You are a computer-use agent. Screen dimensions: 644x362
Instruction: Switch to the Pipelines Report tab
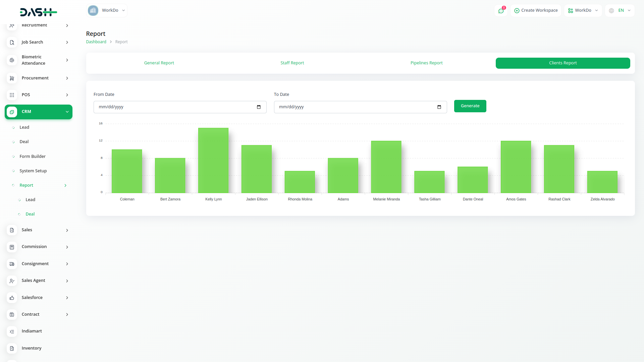(x=426, y=63)
